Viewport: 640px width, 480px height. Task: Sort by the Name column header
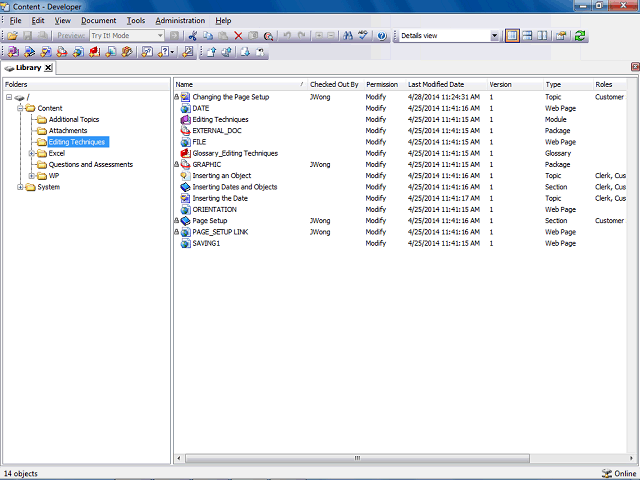pyautogui.click(x=240, y=84)
